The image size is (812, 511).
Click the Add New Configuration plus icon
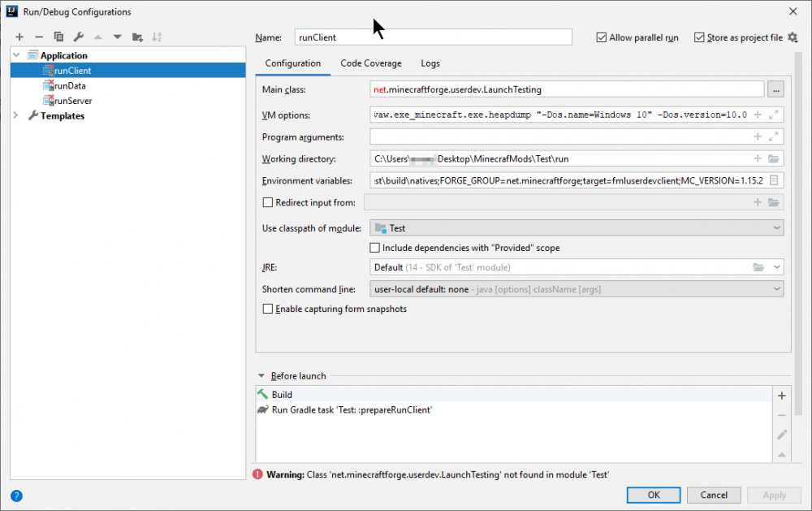(x=19, y=37)
